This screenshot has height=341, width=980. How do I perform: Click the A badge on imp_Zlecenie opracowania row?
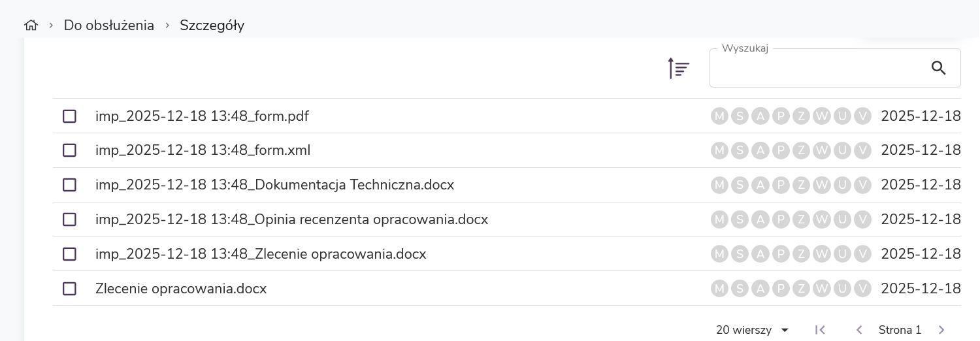pyautogui.click(x=760, y=253)
